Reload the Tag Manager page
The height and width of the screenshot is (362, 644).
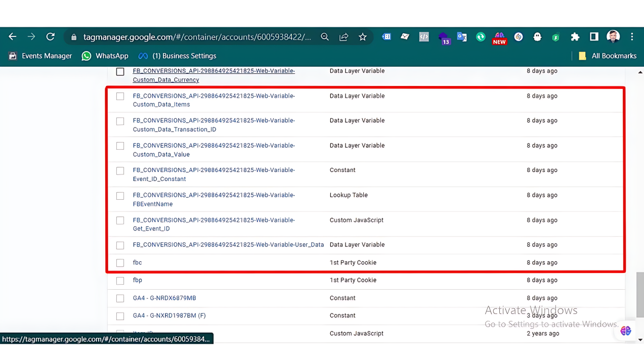click(50, 37)
